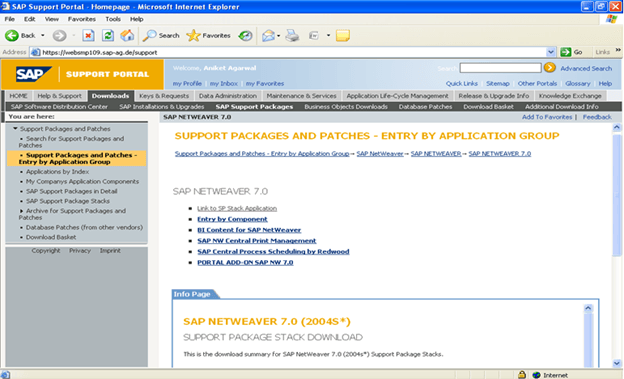
Task: Open the PORTAL ADD-ON SAP NW 7.0 link
Action: (245, 262)
